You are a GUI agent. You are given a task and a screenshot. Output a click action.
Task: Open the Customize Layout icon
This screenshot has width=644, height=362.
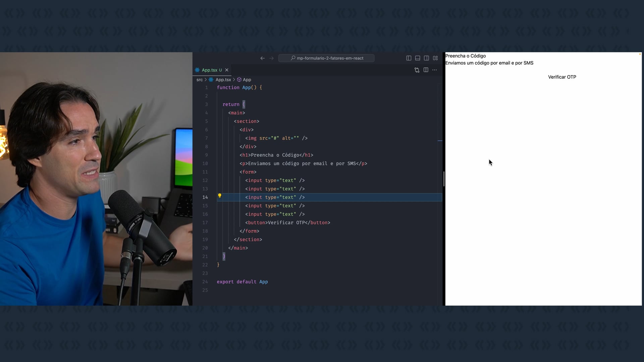pos(435,58)
